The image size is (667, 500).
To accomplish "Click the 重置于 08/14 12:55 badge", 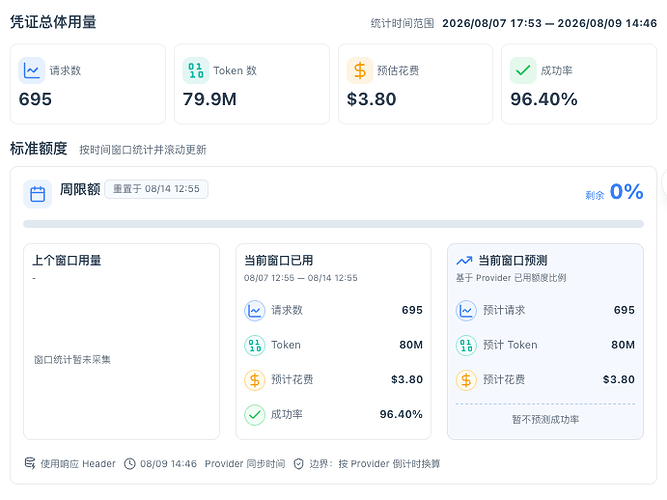I will pos(156,189).
